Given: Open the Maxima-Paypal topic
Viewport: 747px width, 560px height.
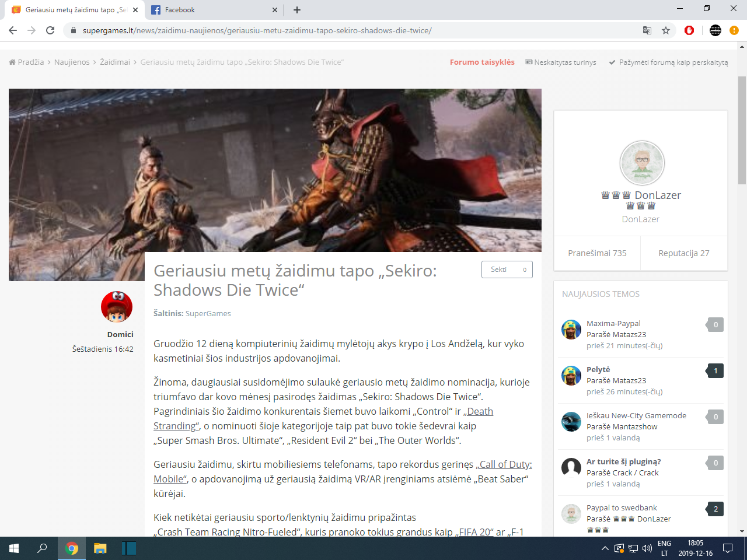Looking at the screenshot, I should 613,323.
